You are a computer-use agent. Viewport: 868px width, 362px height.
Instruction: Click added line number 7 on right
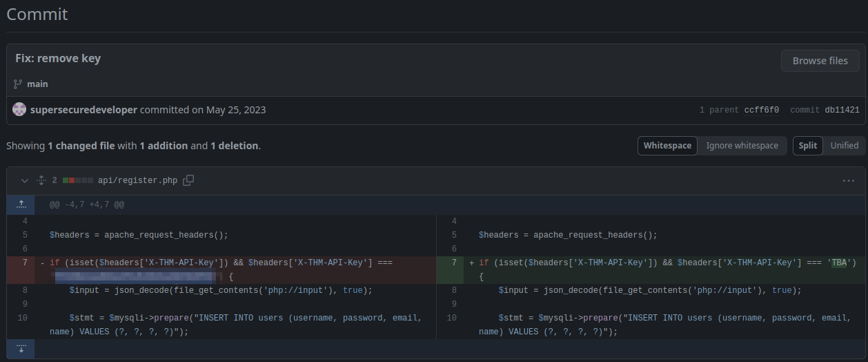(x=454, y=263)
